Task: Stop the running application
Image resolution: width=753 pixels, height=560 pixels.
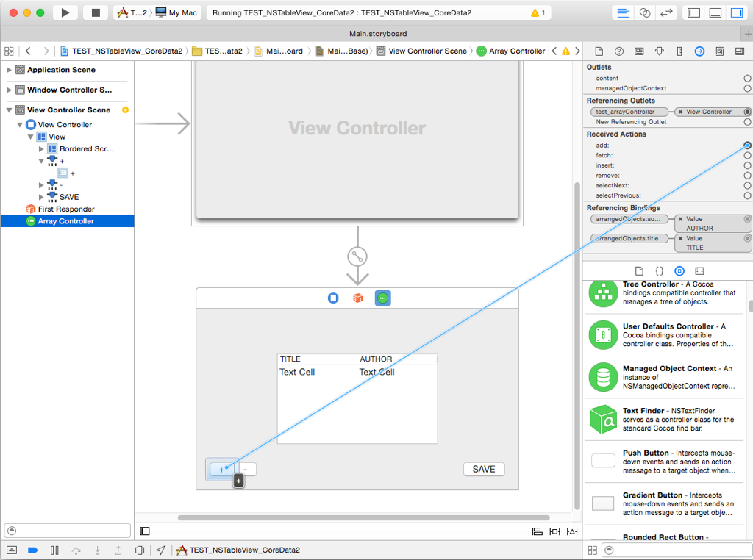Action: coord(96,13)
